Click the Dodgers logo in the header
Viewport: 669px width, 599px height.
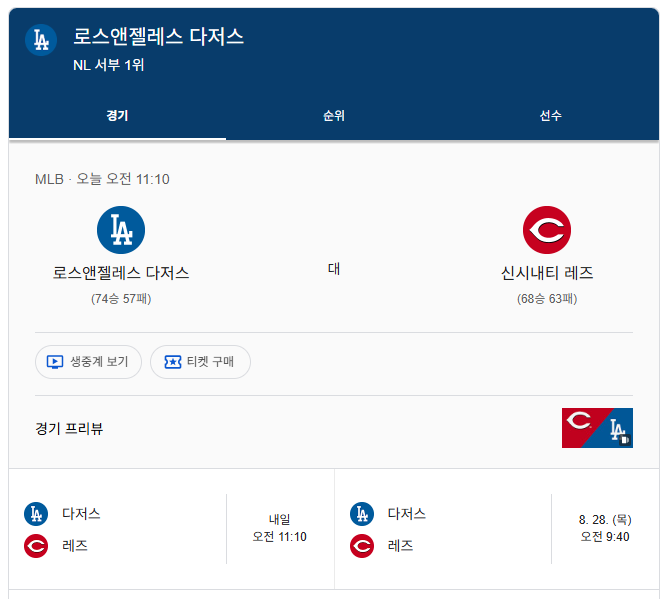coord(41,40)
